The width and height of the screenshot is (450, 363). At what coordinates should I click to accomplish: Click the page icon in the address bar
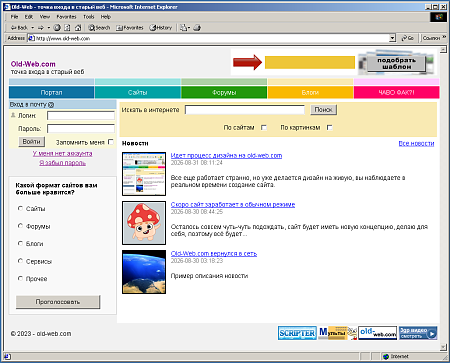point(31,38)
